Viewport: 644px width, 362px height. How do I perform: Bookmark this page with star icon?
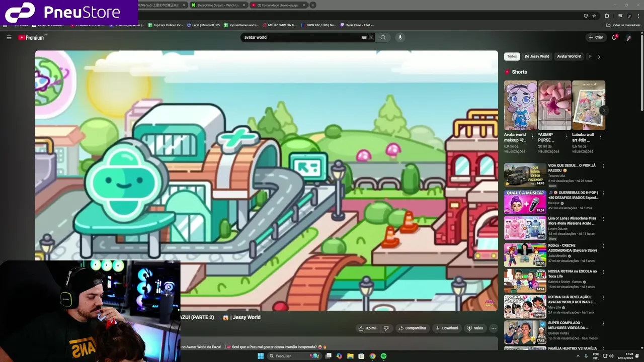594,16
